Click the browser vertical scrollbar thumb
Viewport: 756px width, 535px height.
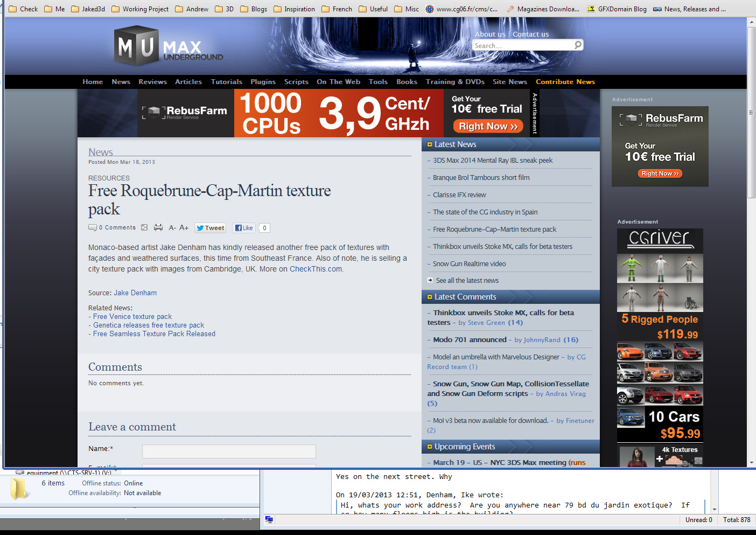click(x=751, y=113)
